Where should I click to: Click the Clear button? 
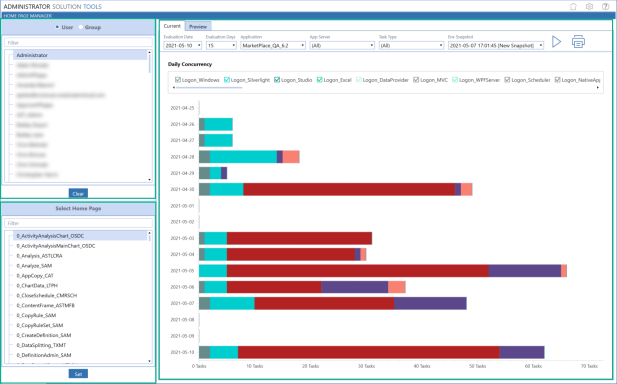pyautogui.click(x=78, y=193)
